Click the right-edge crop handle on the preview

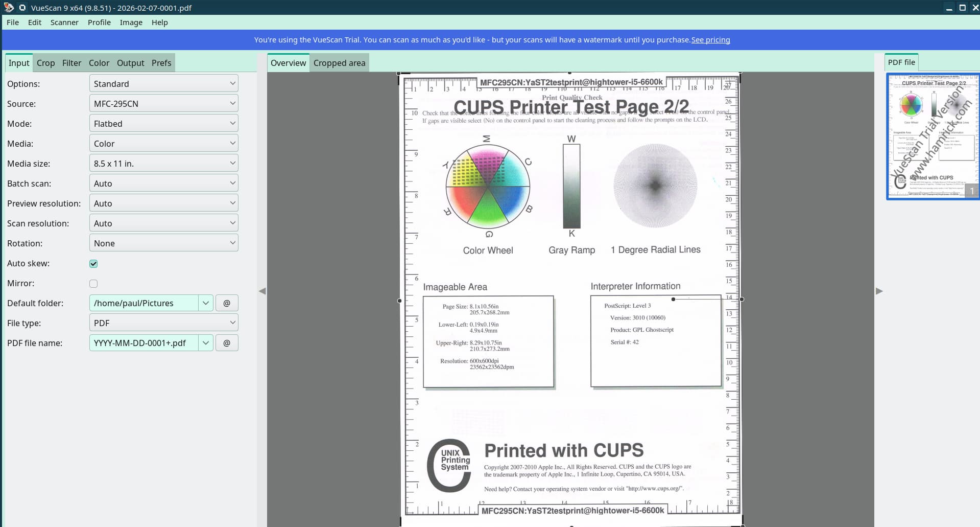point(742,299)
